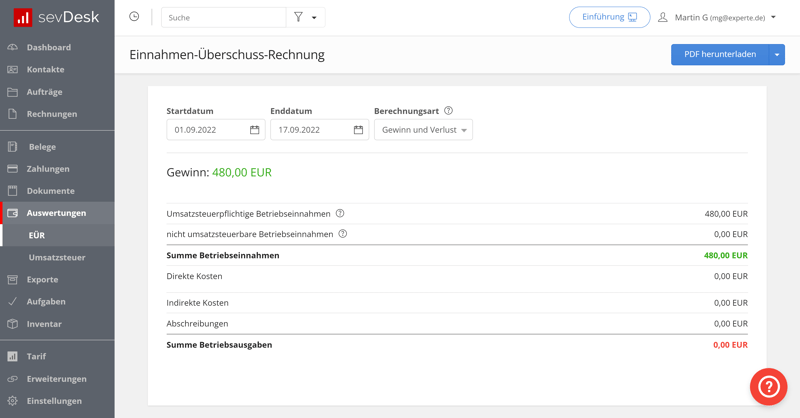Navigate to Belege in the sidebar
800x418 pixels.
42,147
